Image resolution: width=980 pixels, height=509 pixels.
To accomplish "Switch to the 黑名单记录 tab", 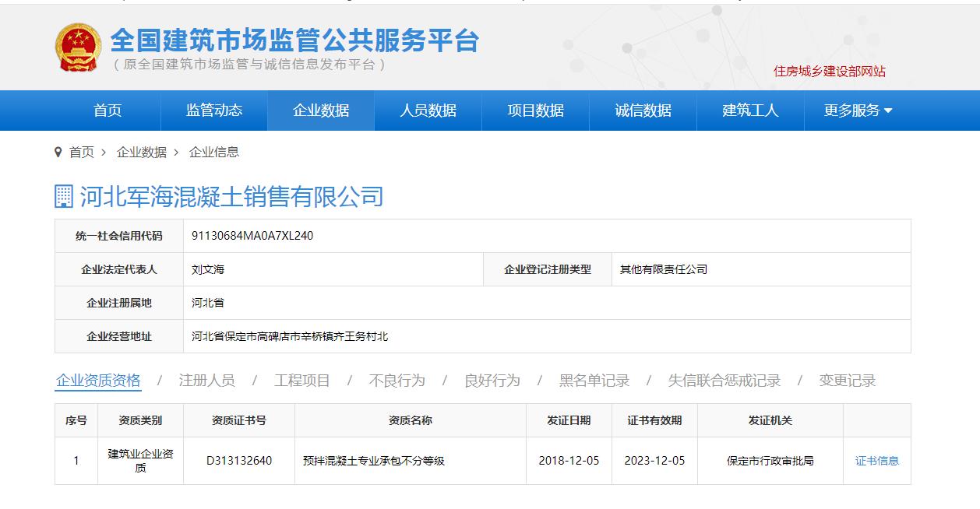I will pos(594,381).
